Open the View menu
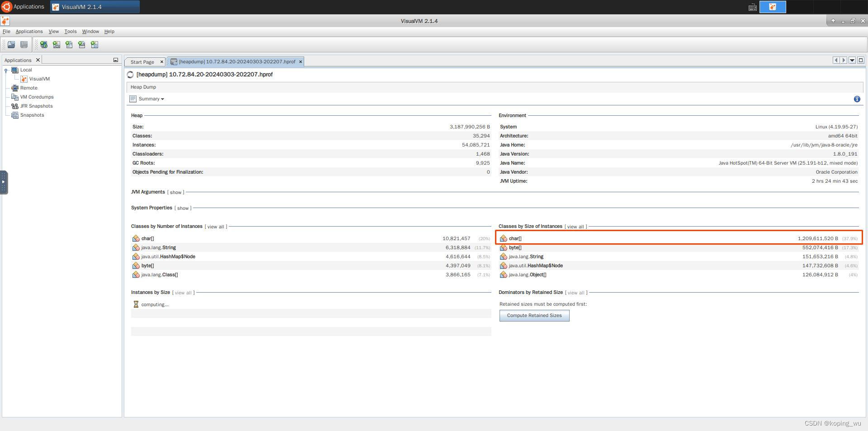Image resolution: width=868 pixels, height=431 pixels. pos(53,31)
